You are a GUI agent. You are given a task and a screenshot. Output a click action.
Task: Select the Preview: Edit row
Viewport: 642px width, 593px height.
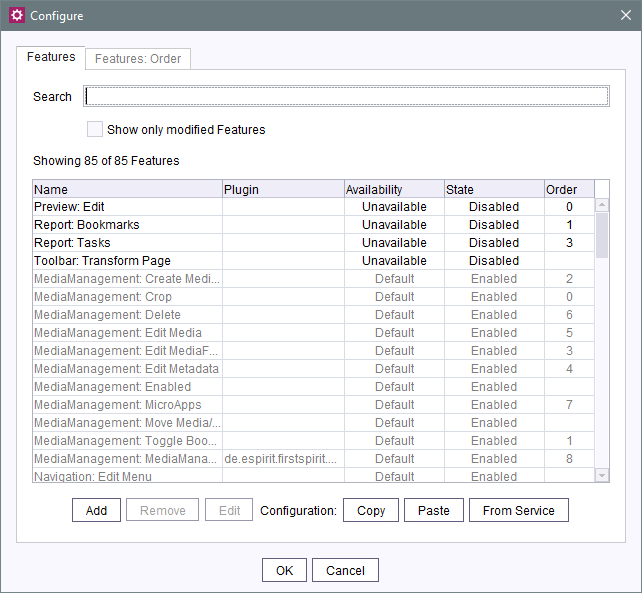pyautogui.click(x=313, y=207)
